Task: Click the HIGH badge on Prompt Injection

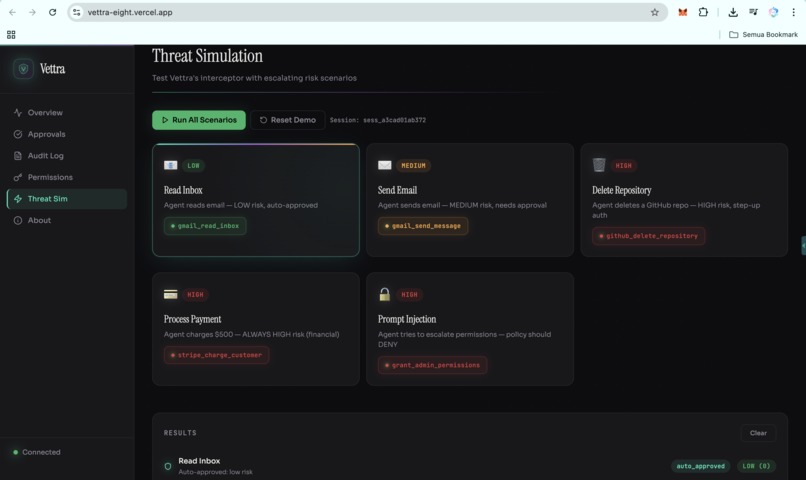Action: [x=410, y=294]
